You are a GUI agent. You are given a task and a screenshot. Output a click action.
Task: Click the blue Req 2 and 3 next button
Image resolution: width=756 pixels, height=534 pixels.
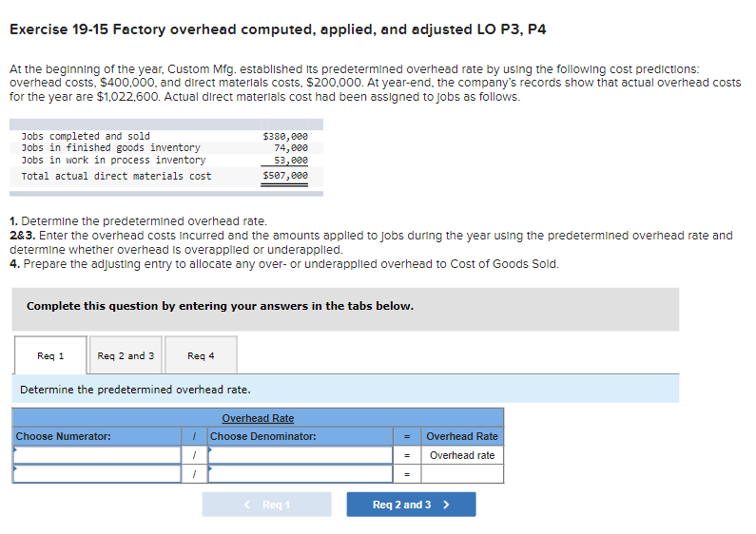(411, 505)
